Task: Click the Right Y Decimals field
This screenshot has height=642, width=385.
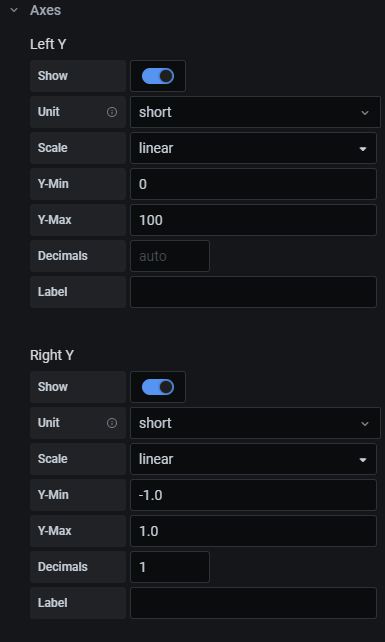Action: [x=170, y=567]
